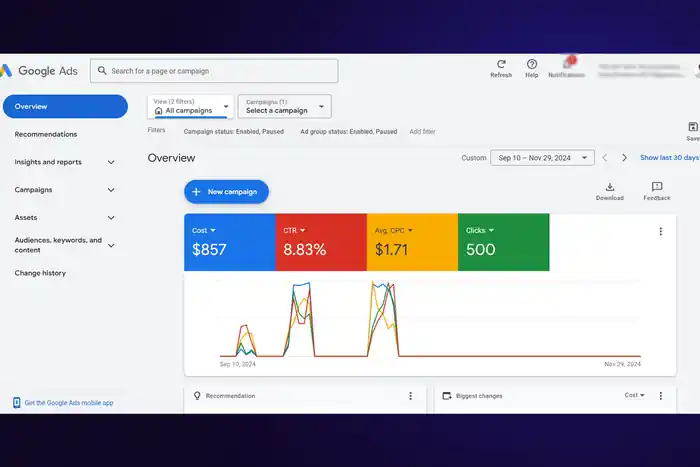The height and width of the screenshot is (467, 700).
Task: Click the search magnifier icon
Action: tap(102, 71)
